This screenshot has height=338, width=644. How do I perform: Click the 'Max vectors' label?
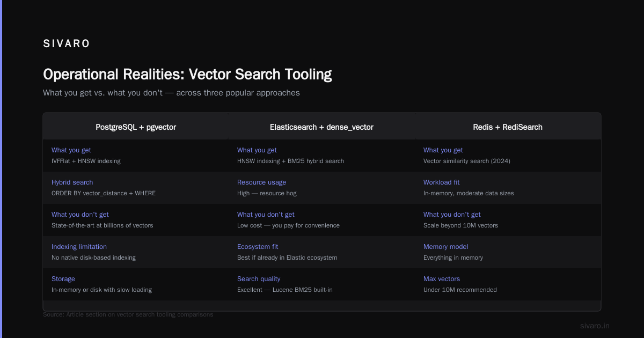(441, 279)
